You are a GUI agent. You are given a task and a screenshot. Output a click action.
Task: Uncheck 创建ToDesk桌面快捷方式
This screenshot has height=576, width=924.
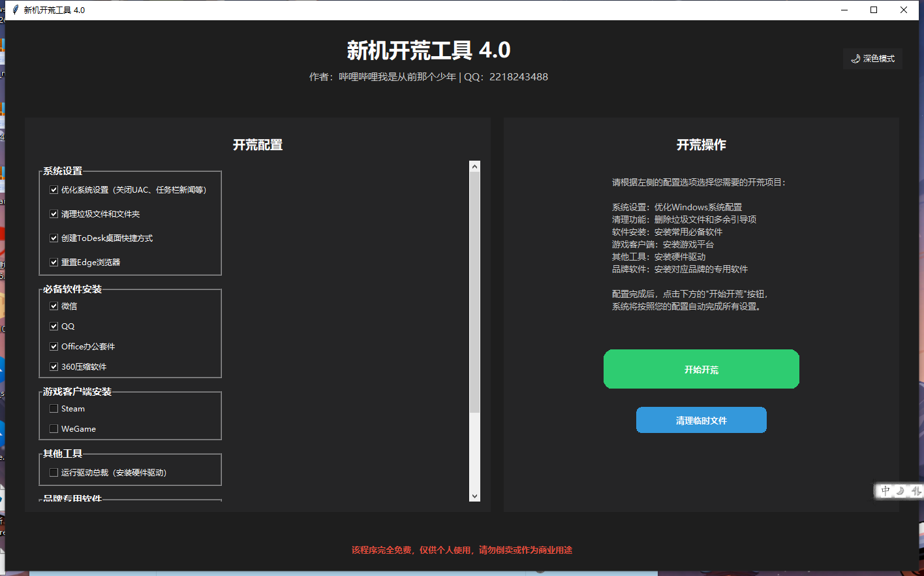pyautogui.click(x=54, y=238)
